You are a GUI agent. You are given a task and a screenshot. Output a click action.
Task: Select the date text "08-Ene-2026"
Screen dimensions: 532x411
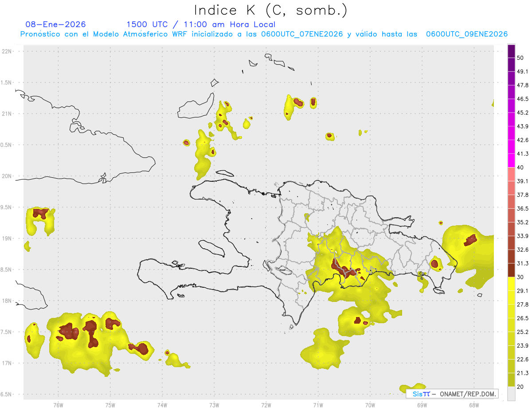56,24
